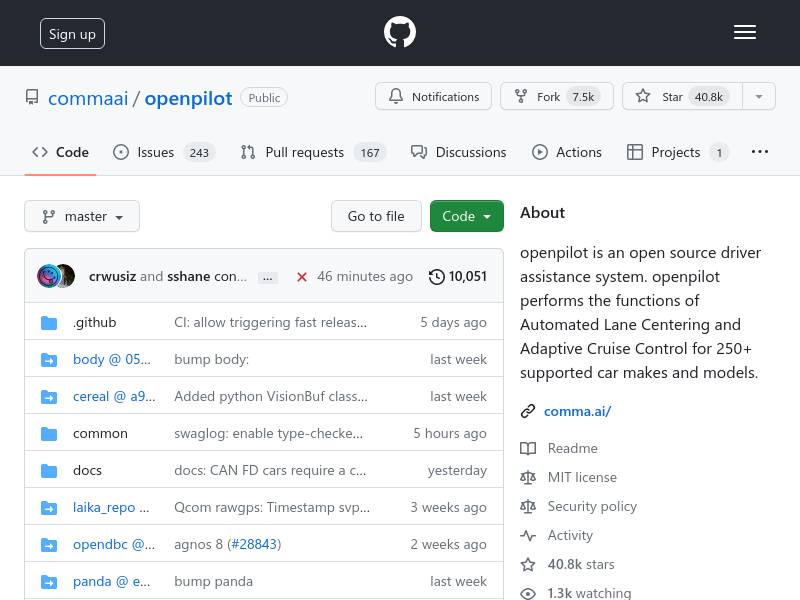Open the Actions tab

pyautogui.click(x=567, y=152)
